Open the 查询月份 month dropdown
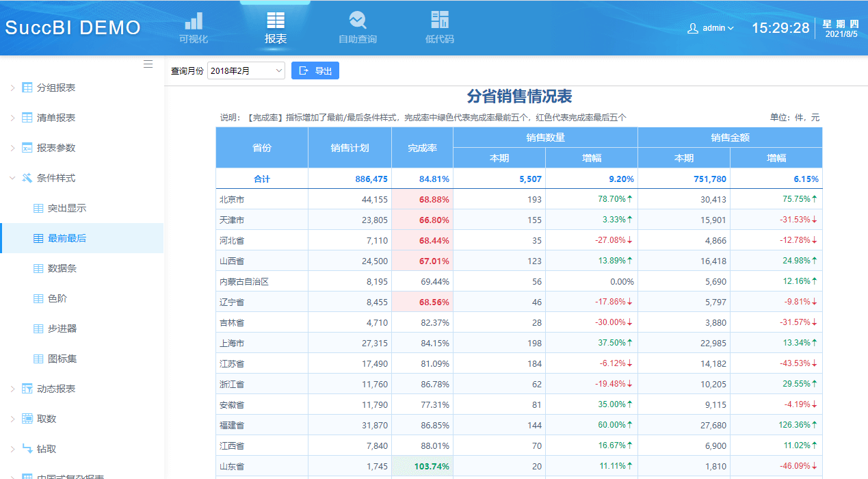The height and width of the screenshot is (479, 868). (245, 70)
